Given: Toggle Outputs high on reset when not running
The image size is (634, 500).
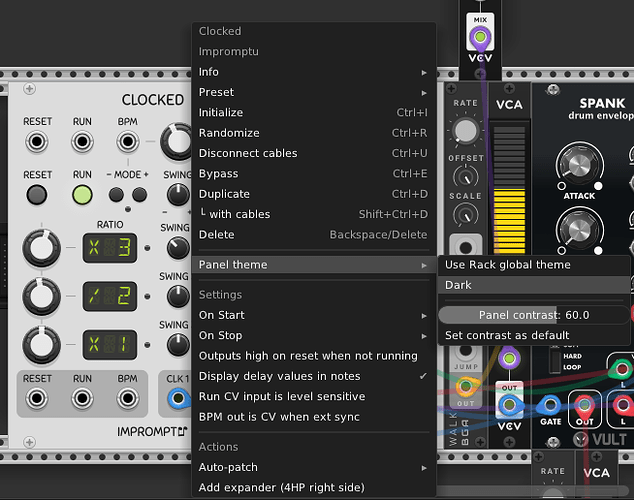Looking at the screenshot, I should pyautogui.click(x=313, y=356).
